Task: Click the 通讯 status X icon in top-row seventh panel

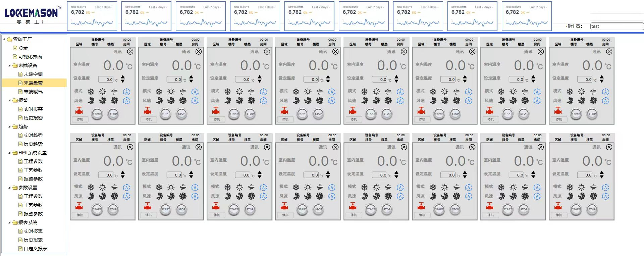Action: pyautogui.click(x=541, y=52)
